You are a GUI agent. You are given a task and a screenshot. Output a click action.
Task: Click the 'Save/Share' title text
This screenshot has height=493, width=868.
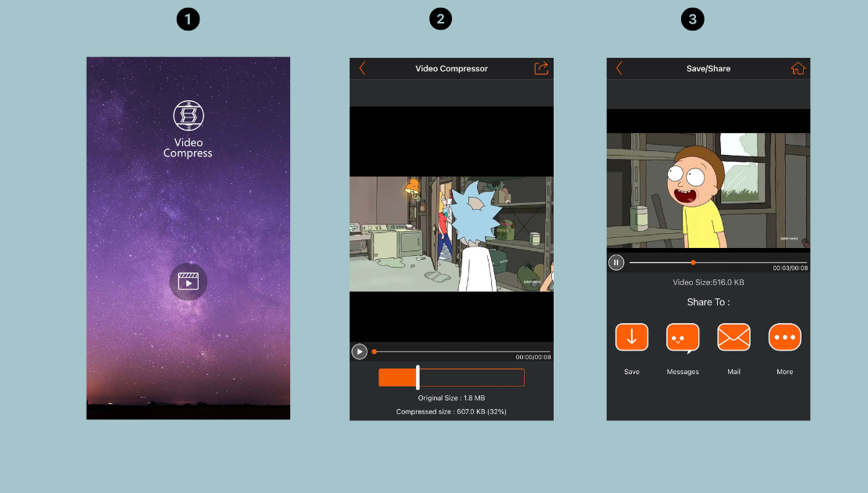[708, 69]
